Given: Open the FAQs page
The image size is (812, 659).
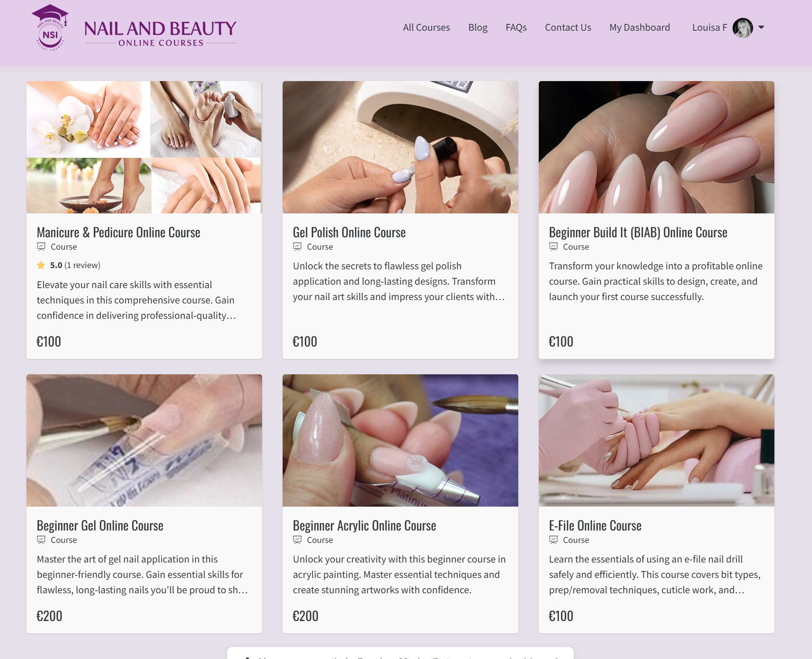Looking at the screenshot, I should 516,27.
